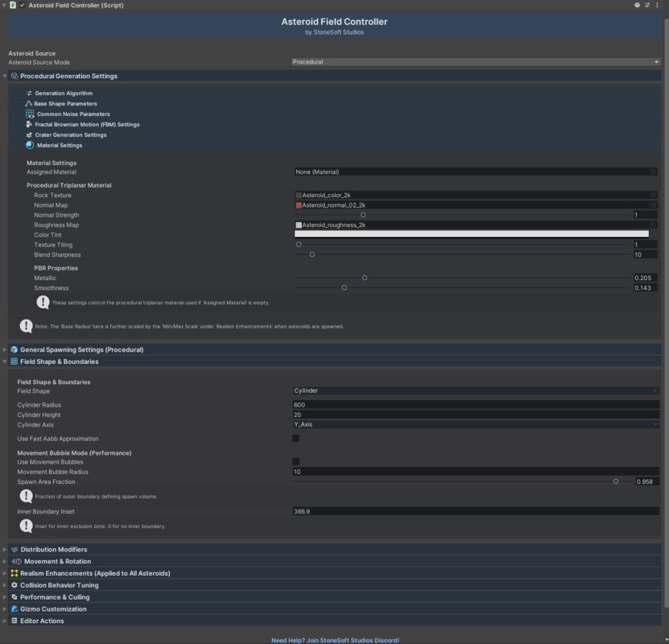The image size is (669, 644).
Task: Click the Generation Algorithm icon
Action: pyautogui.click(x=29, y=93)
